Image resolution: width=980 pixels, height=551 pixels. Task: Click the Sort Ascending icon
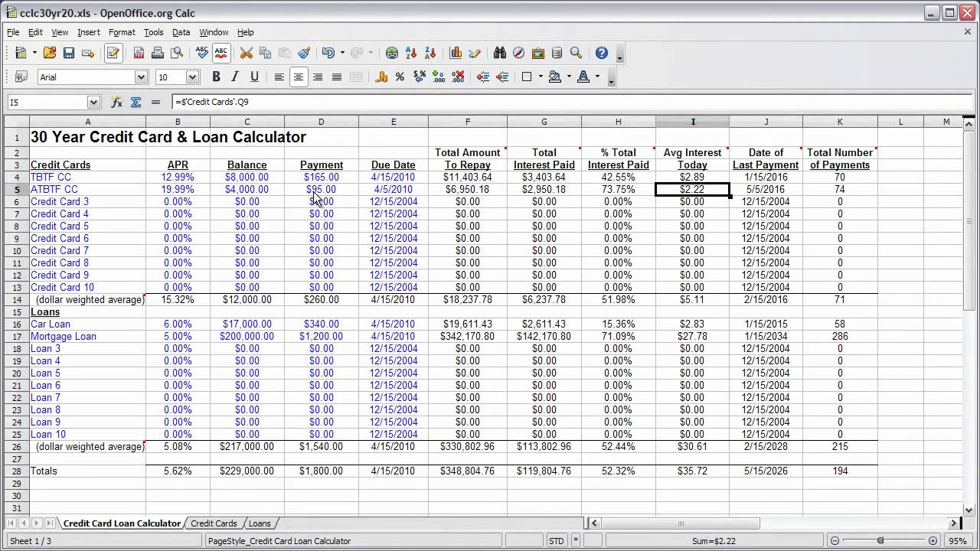[411, 53]
